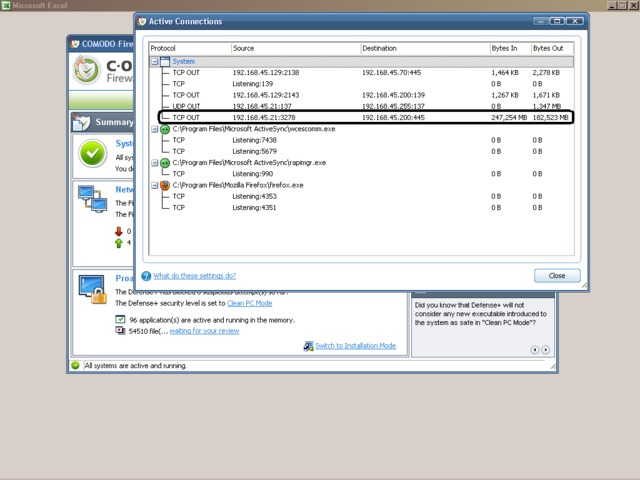Minimize the Microsoft Excel window
This screenshot has height=480, width=640.
(x=612, y=5)
